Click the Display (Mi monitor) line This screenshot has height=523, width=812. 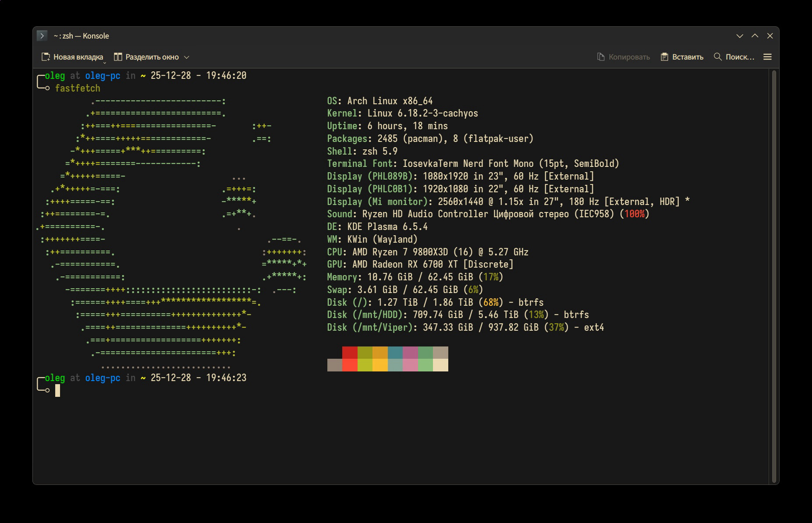(508, 201)
